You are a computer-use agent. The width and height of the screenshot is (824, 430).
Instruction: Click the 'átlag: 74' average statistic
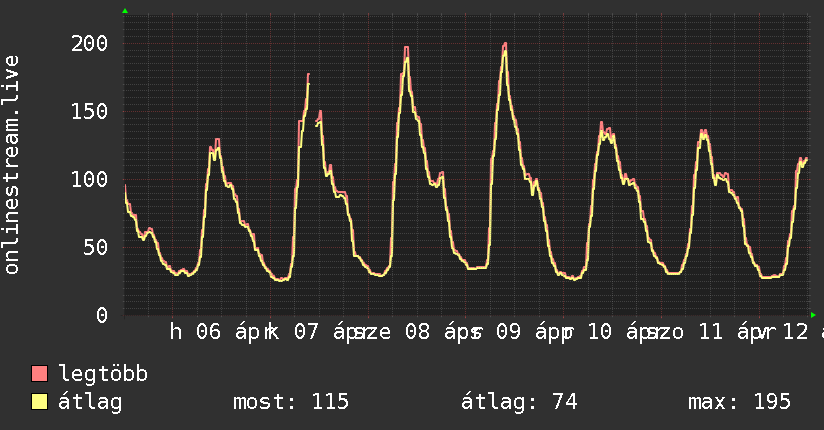click(x=519, y=402)
